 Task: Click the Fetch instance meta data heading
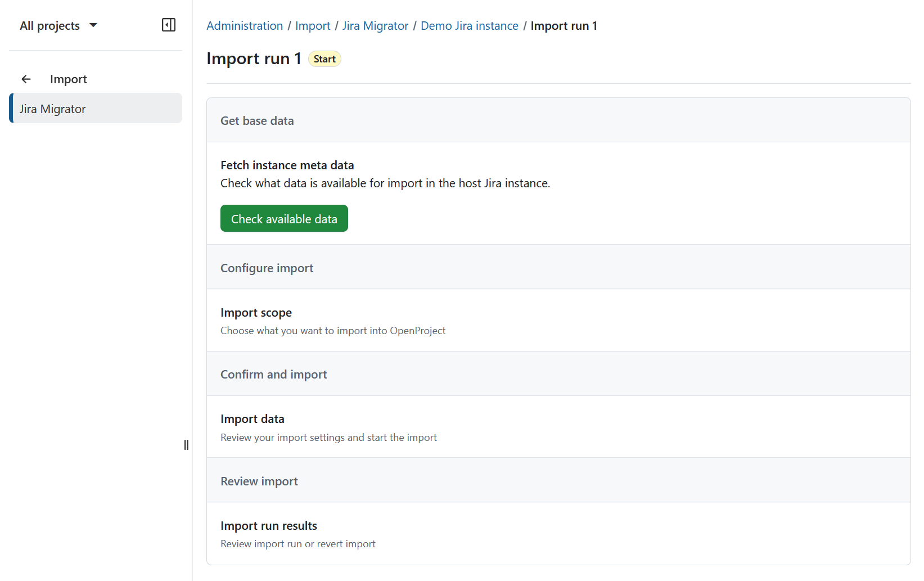pos(287,165)
